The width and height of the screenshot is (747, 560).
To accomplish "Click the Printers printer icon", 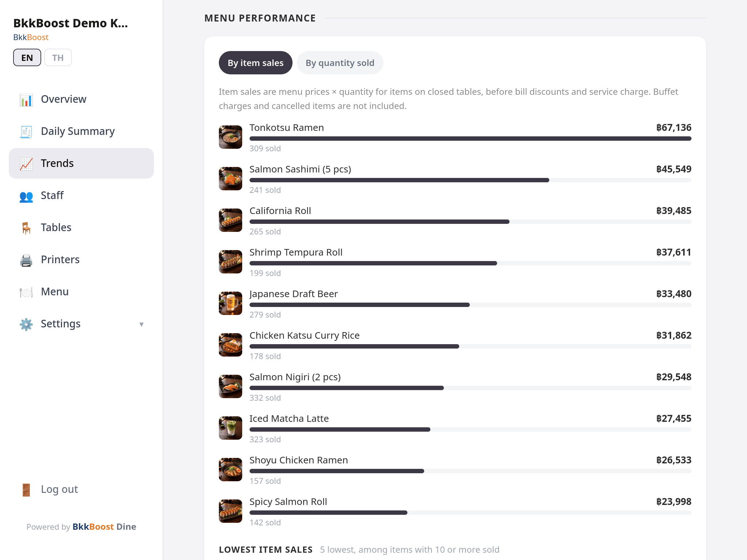I will pos(26,260).
